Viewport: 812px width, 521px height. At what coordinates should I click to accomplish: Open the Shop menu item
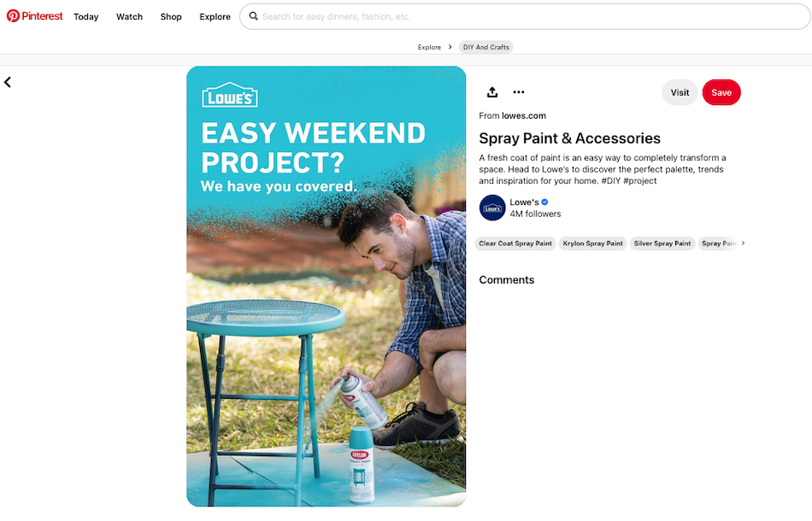170,16
